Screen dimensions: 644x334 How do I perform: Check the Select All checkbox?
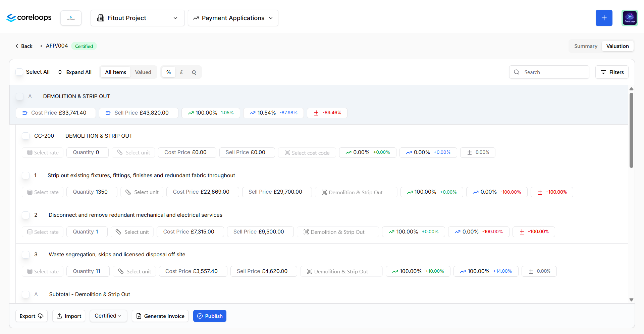19,72
